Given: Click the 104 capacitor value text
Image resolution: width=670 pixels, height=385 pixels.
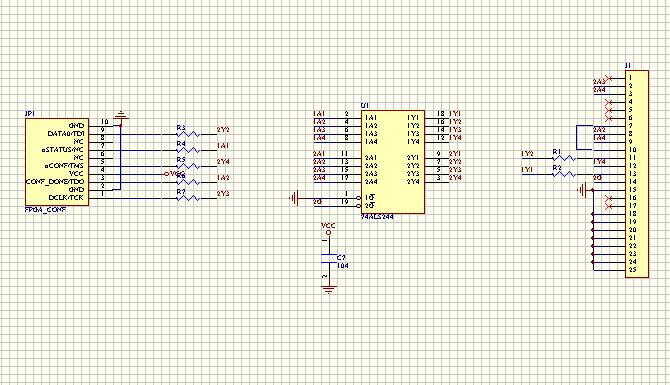Looking at the screenshot, I should click(343, 266).
